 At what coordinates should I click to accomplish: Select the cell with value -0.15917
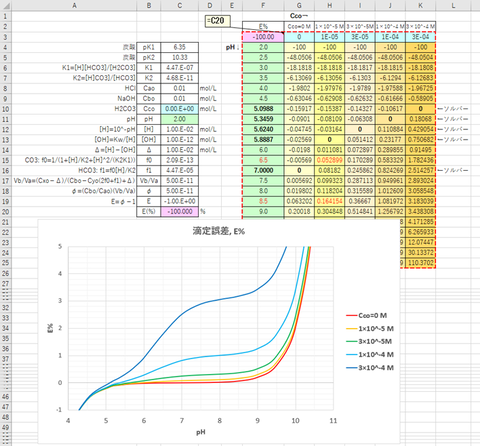pyautogui.click(x=299, y=109)
